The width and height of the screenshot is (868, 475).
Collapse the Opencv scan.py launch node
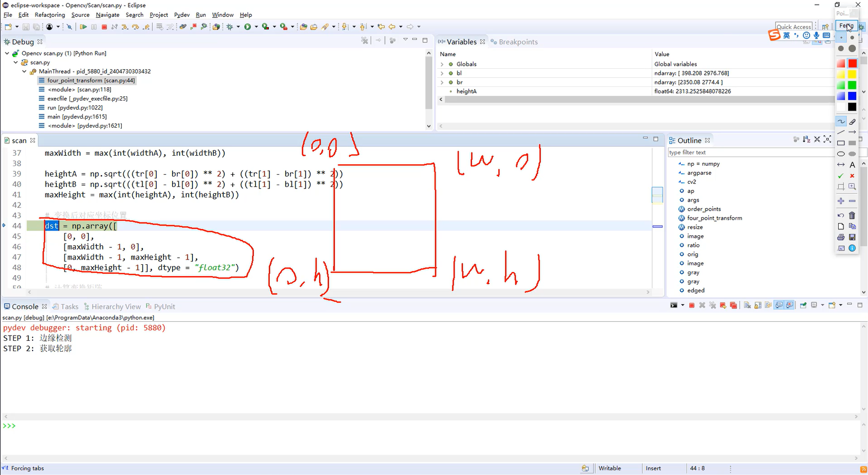click(x=7, y=54)
